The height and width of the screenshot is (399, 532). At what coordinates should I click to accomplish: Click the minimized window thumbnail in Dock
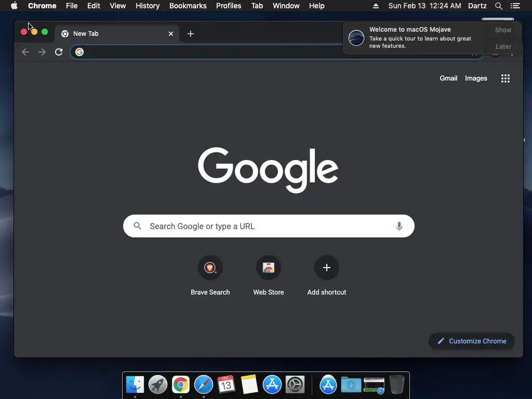click(x=374, y=385)
